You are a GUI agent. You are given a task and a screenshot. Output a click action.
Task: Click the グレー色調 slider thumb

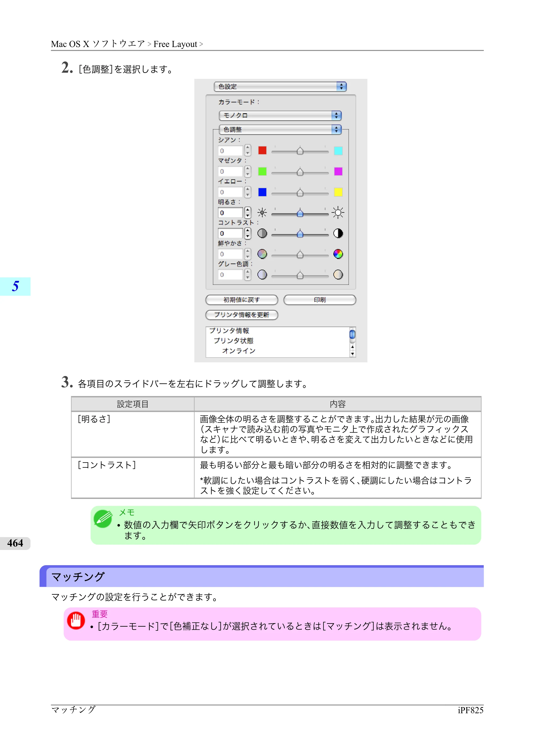pyautogui.click(x=300, y=275)
